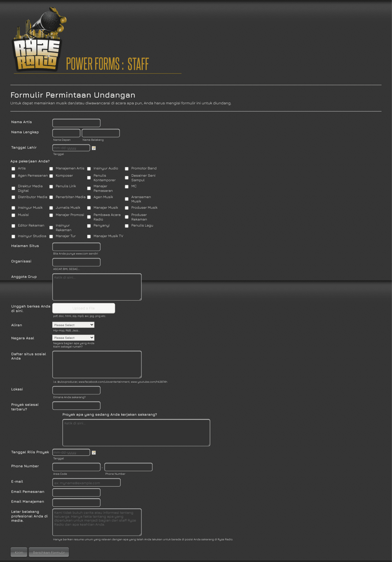392x562 pixels.
Task: Click the Nama Belakang input
Action: coord(101,133)
